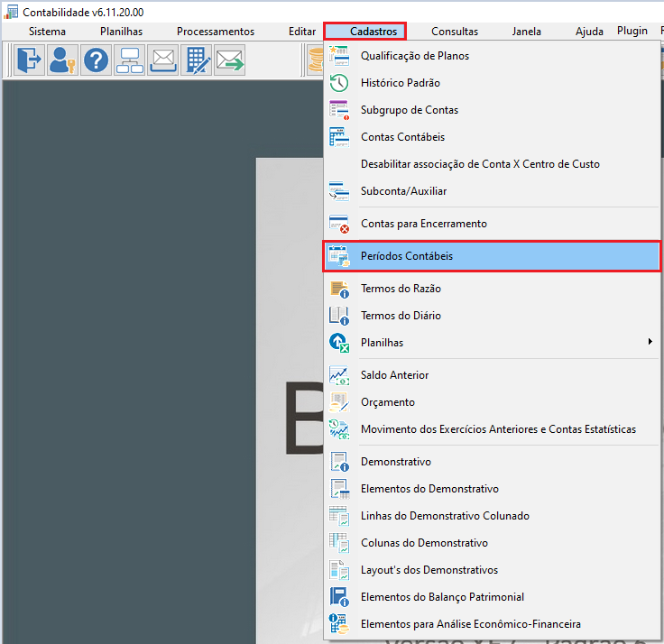The width and height of the screenshot is (664, 644).
Task: Open the help question mark icon
Action: (97, 60)
